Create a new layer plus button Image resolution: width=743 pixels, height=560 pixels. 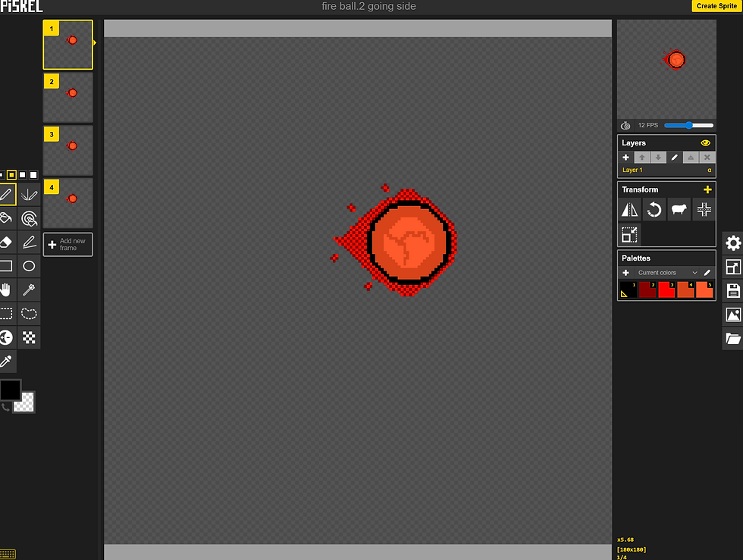pyautogui.click(x=625, y=158)
